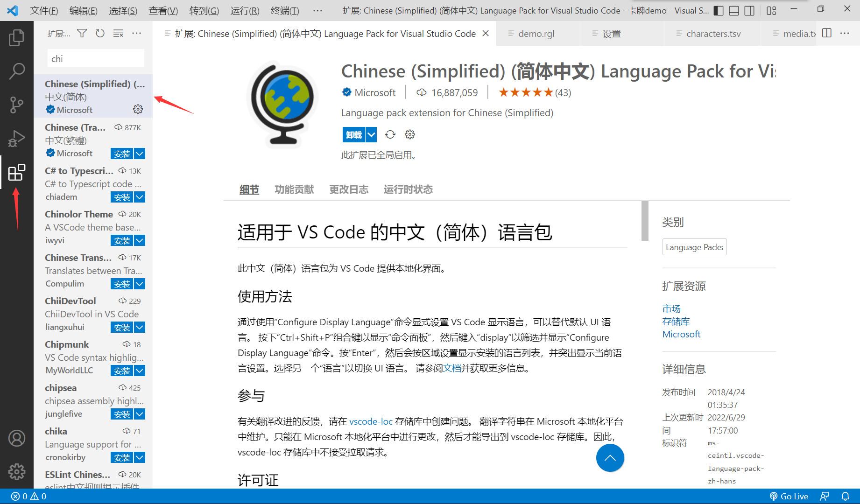The width and height of the screenshot is (860, 504).
Task: Click the round scroll-to-top button
Action: [x=610, y=458]
